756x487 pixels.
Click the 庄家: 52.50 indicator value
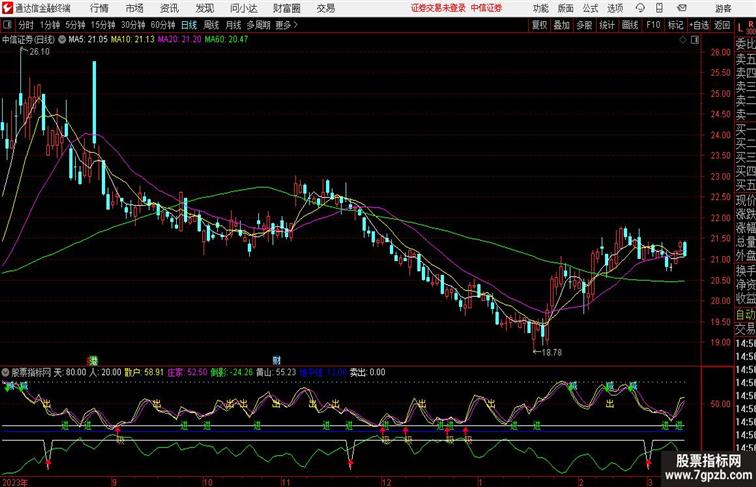coord(187,373)
